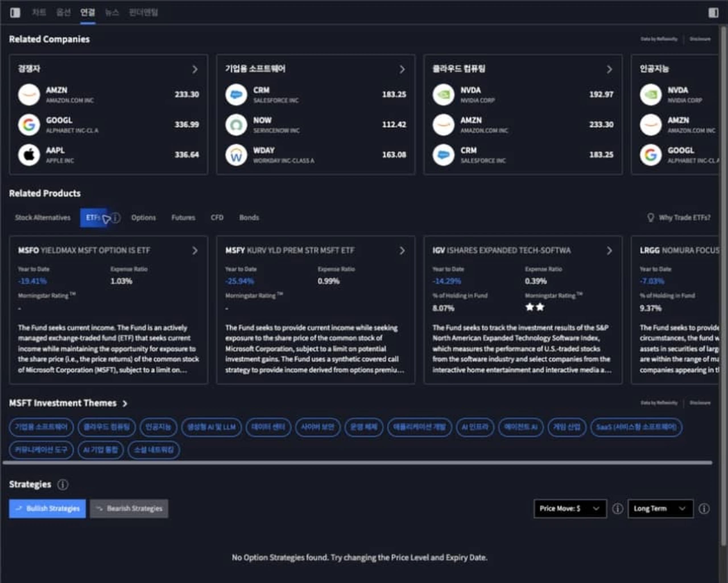Click the ServiceNow logo beside NOW
This screenshot has width=728, height=583.
[x=236, y=125]
